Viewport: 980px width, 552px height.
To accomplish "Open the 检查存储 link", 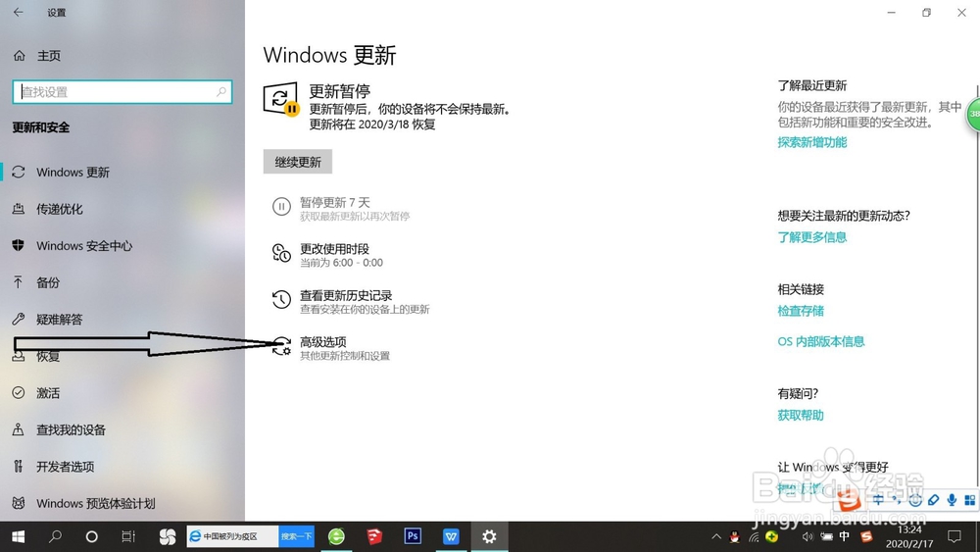I will 801,311.
